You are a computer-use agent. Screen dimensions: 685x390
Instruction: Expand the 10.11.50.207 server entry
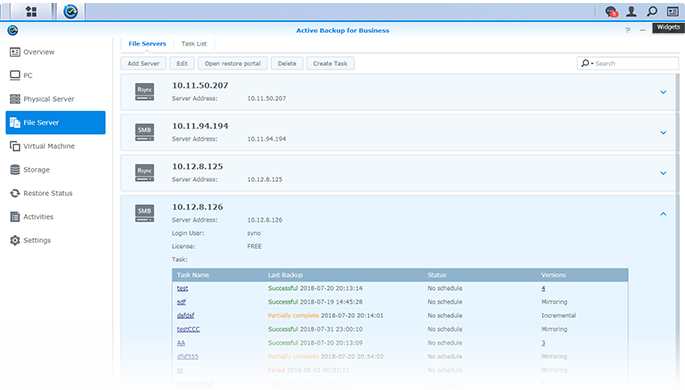pyautogui.click(x=663, y=92)
